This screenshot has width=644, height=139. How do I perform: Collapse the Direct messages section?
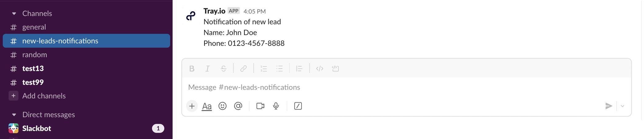click(14, 115)
